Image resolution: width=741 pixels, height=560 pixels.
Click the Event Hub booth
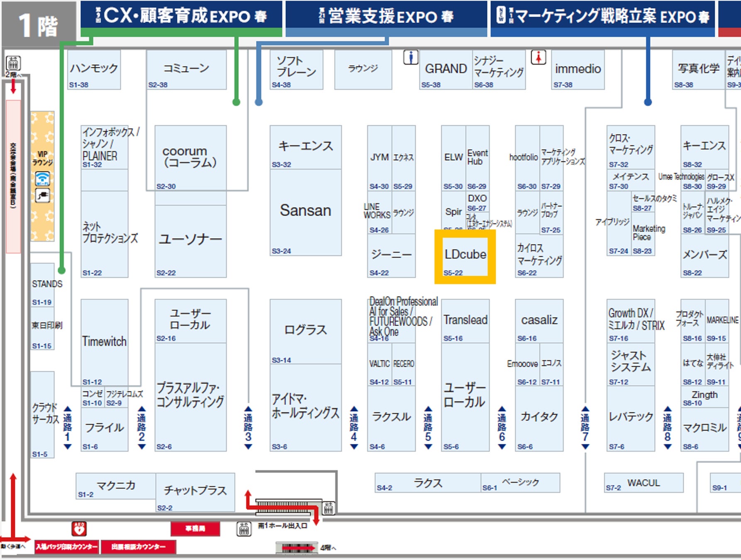click(478, 158)
